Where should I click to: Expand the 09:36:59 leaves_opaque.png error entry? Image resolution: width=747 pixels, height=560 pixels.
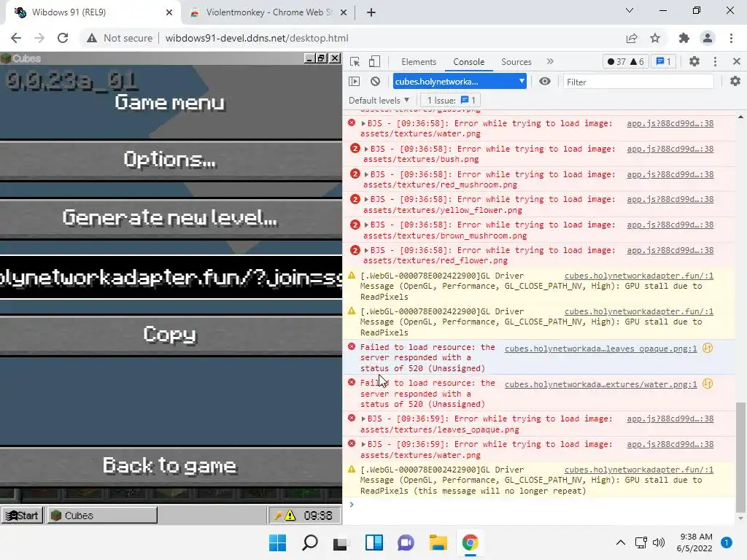click(x=363, y=419)
